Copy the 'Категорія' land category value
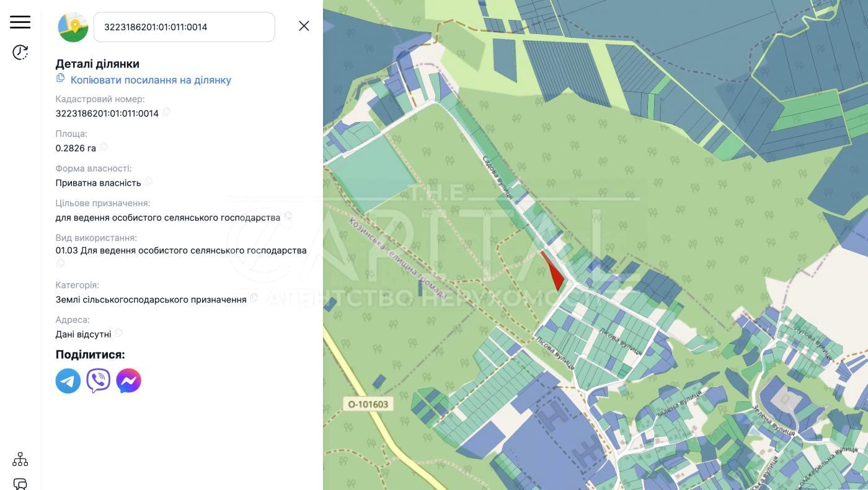Viewport: 868px width, 490px height. tap(254, 299)
